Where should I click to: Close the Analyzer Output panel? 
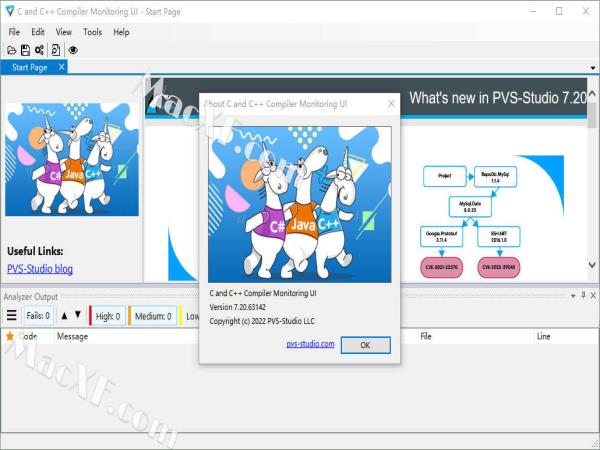[593, 295]
